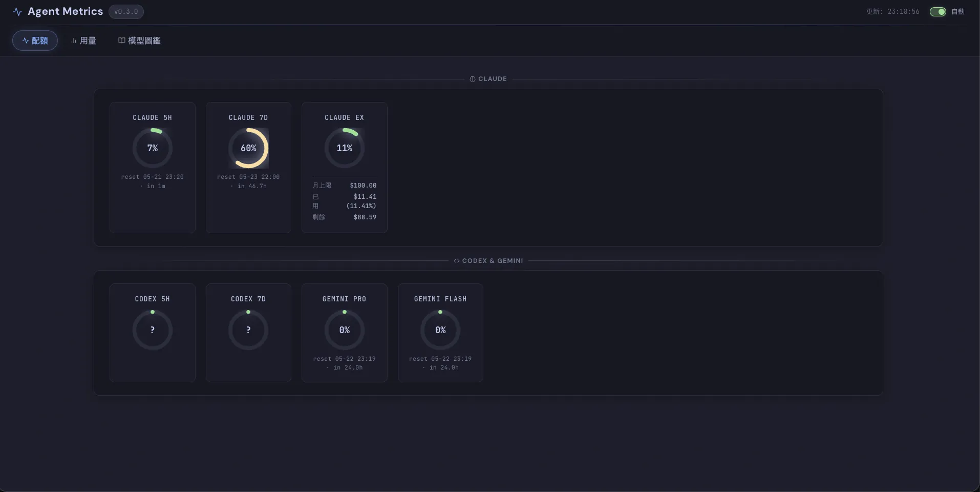Select the CODEX 5H card title
The width and height of the screenshot is (980, 492).
pos(153,299)
